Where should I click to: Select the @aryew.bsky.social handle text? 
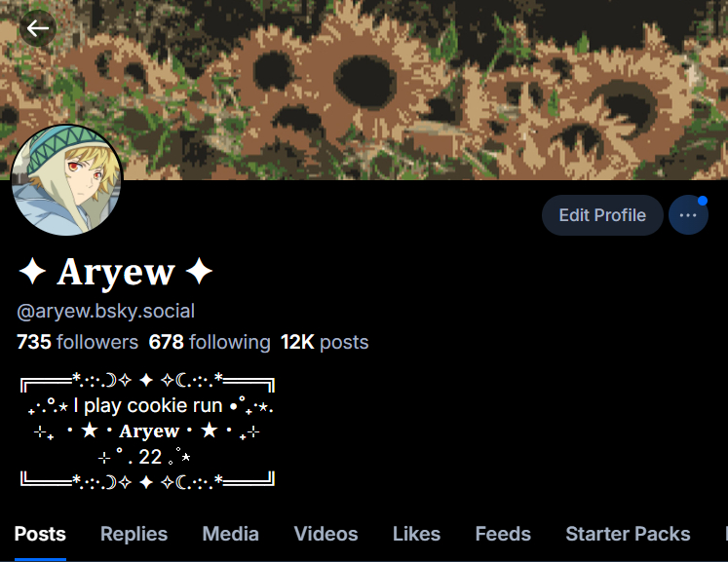pyautogui.click(x=106, y=311)
